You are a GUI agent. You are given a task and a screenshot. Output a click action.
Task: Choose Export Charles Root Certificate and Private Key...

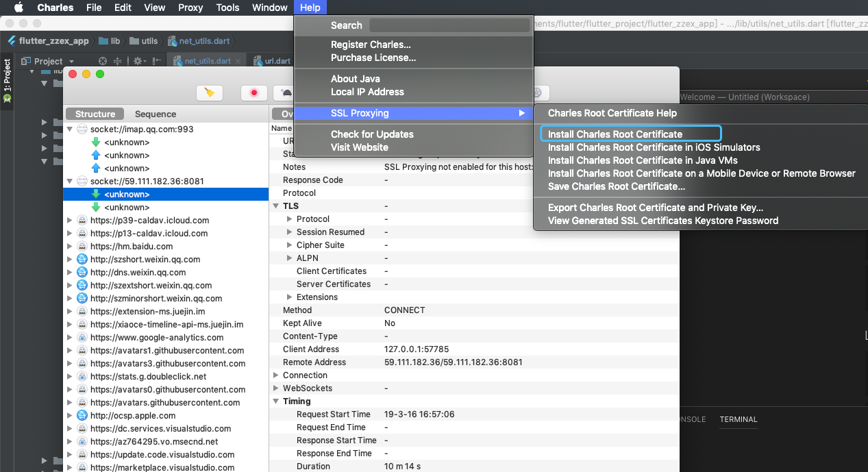[x=656, y=208]
